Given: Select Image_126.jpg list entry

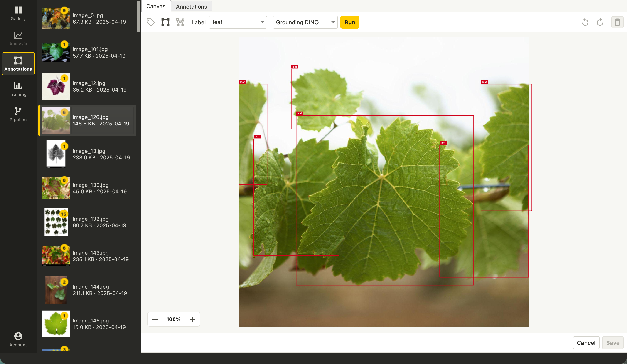Looking at the screenshot, I should pos(88,120).
